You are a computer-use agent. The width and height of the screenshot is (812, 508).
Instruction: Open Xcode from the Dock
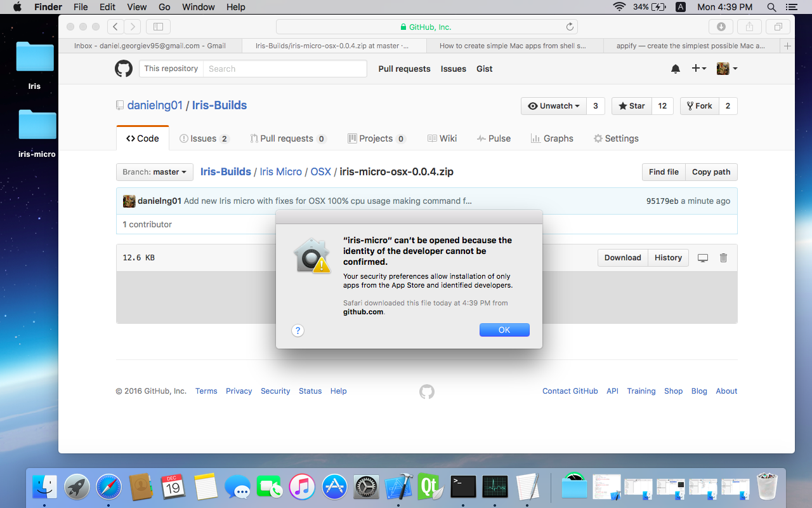click(399, 487)
